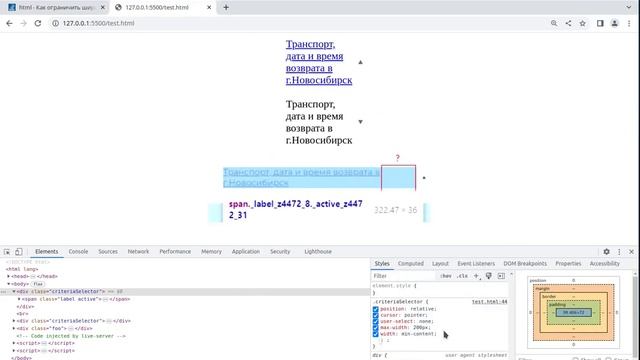640x360 pixels.
Task: Open the browser side panel icon
Action: [x=600, y=23]
